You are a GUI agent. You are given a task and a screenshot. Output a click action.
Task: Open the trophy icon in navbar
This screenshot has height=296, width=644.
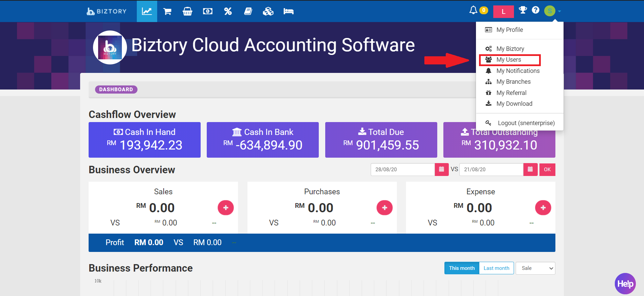[523, 10]
